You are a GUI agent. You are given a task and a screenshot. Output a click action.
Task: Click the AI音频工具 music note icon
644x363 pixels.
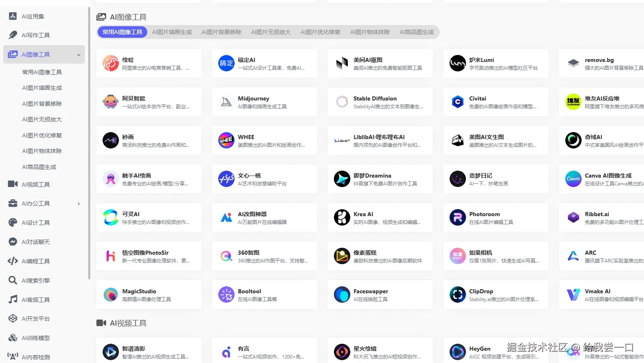click(13, 299)
